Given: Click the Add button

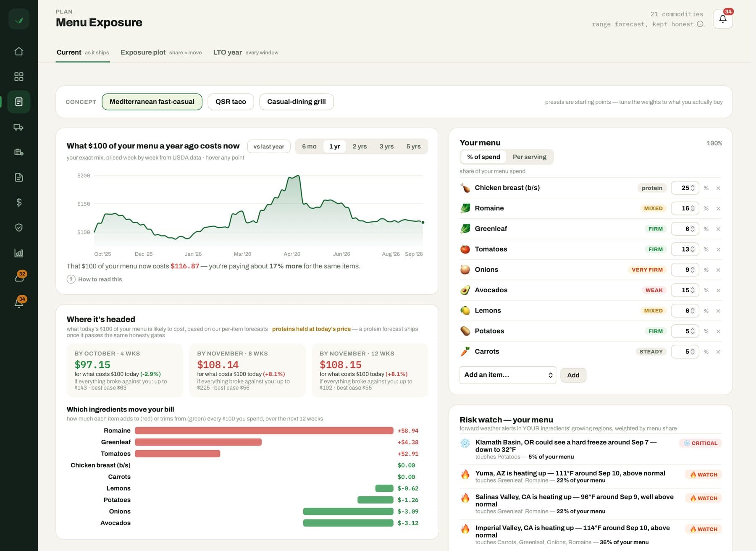Looking at the screenshot, I should tap(573, 375).
